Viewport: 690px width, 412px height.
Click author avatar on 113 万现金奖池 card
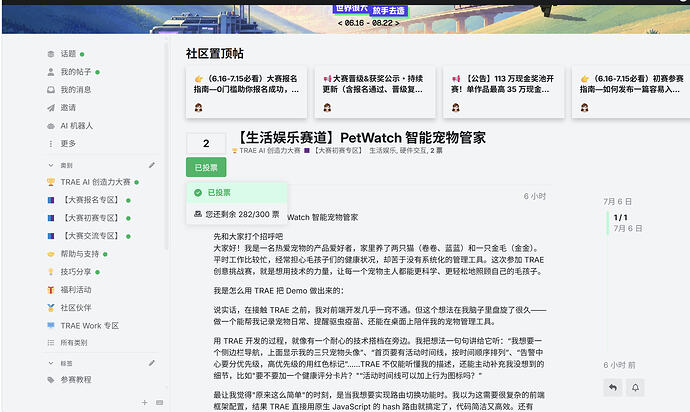(456, 107)
